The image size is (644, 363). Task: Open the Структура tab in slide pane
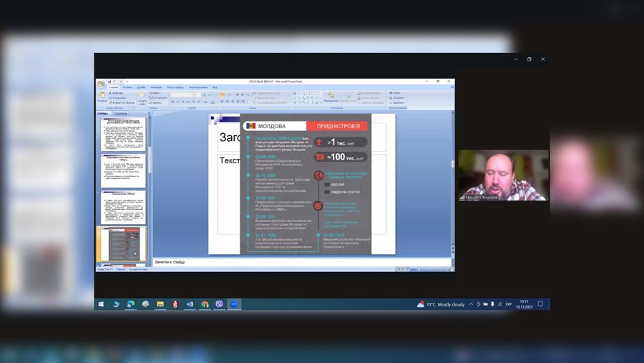pos(120,113)
